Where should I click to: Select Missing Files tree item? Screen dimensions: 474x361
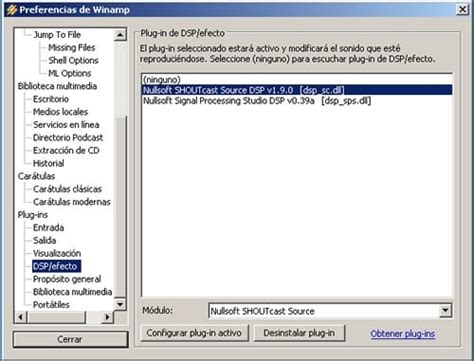coord(72,48)
